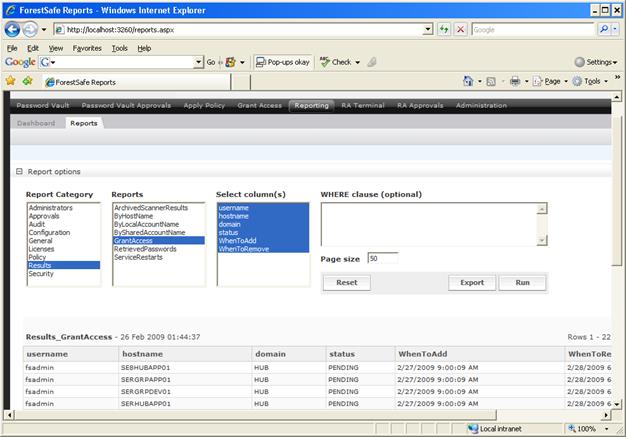Click the Refresh page icon
Viewport: 626px width, 437px height.
pos(444,29)
